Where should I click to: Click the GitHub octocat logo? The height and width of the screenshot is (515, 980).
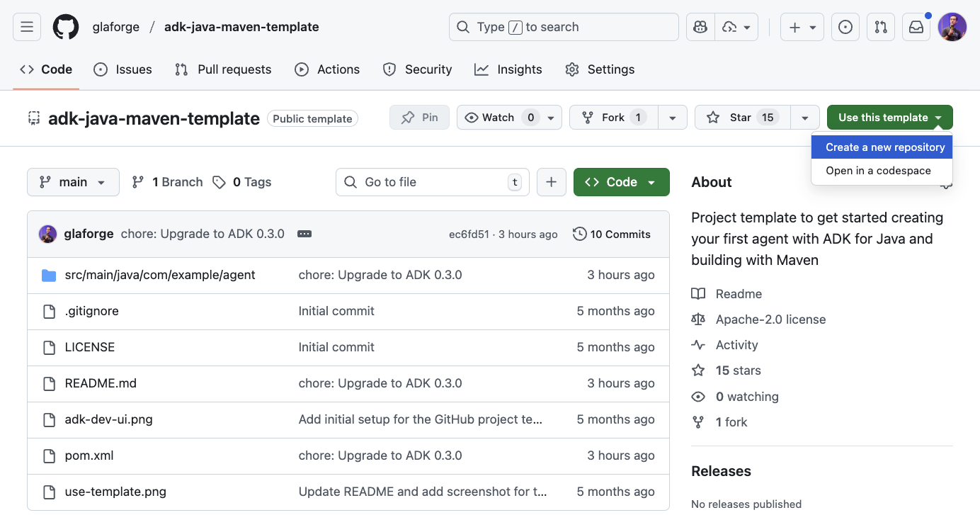[65, 26]
